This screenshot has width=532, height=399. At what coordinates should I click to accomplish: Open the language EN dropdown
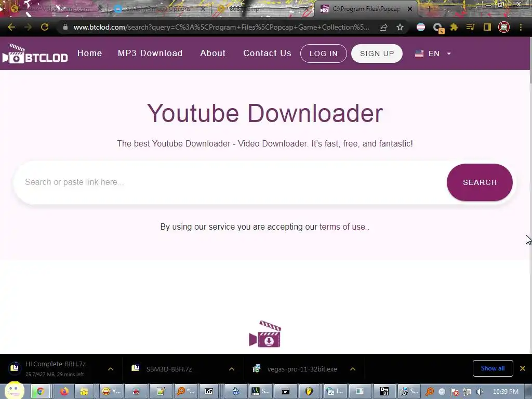(x=433, y=54)
